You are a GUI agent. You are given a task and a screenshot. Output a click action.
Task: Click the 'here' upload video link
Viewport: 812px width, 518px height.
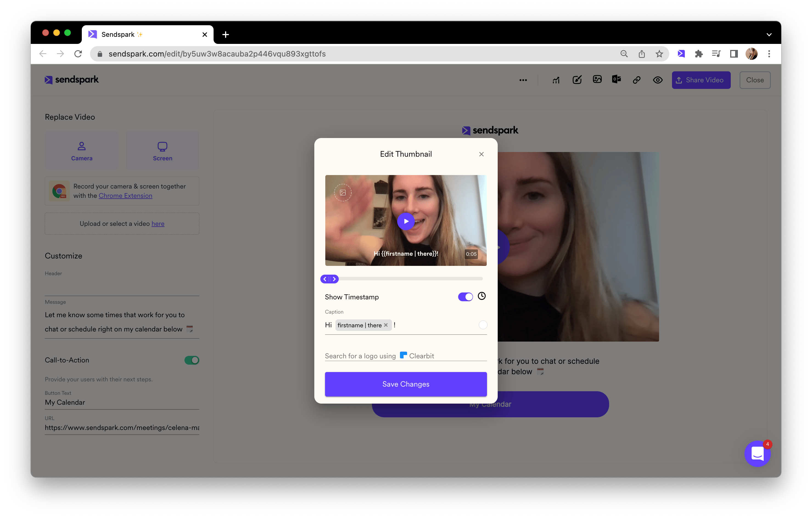coord(158,224)
